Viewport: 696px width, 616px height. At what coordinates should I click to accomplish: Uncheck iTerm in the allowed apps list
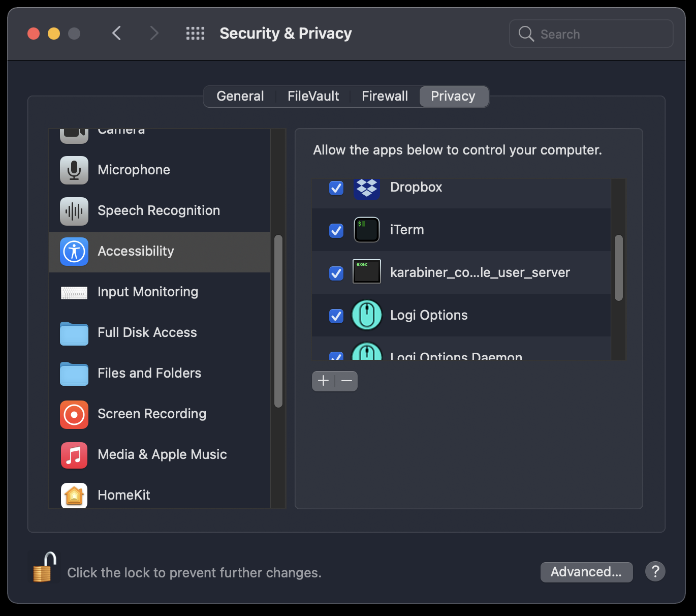pyautogui.click(x=336, y=230)
